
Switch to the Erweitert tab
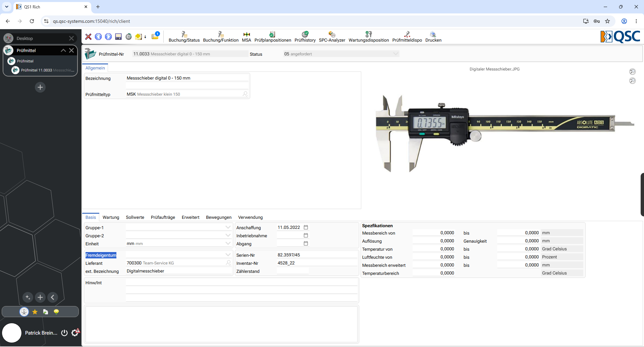coord(191,217)
